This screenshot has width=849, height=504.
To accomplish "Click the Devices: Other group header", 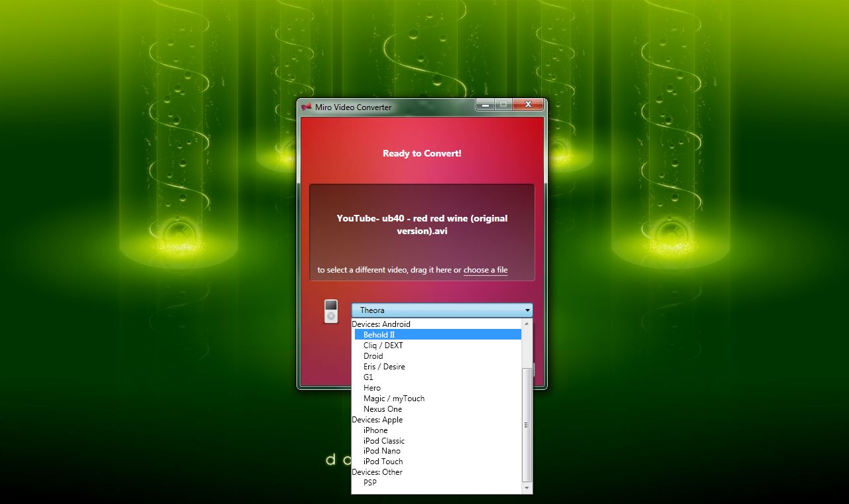I will 377,472.
